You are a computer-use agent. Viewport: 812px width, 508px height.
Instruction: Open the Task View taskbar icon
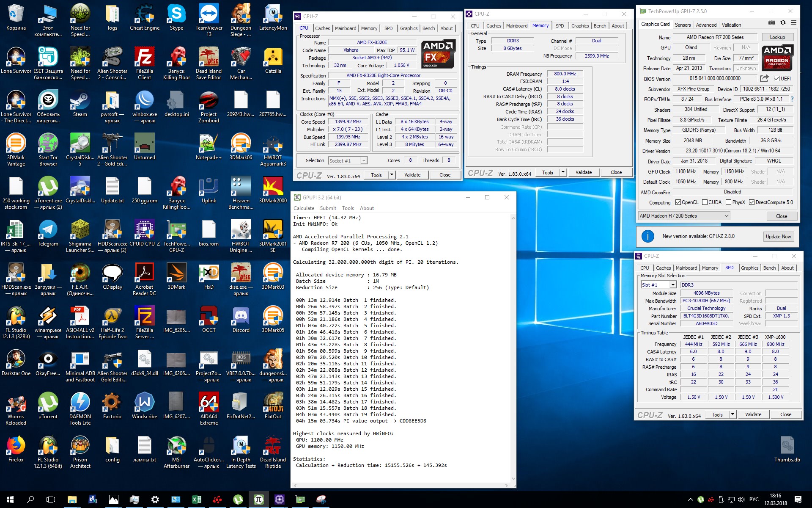pyautogui.click(x=51, y=500)
